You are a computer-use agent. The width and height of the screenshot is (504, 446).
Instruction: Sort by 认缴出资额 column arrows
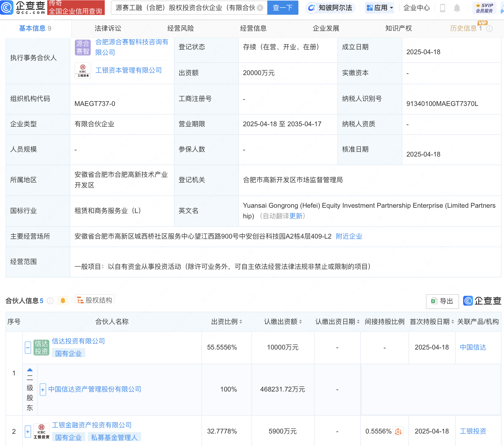click(300, 322)
